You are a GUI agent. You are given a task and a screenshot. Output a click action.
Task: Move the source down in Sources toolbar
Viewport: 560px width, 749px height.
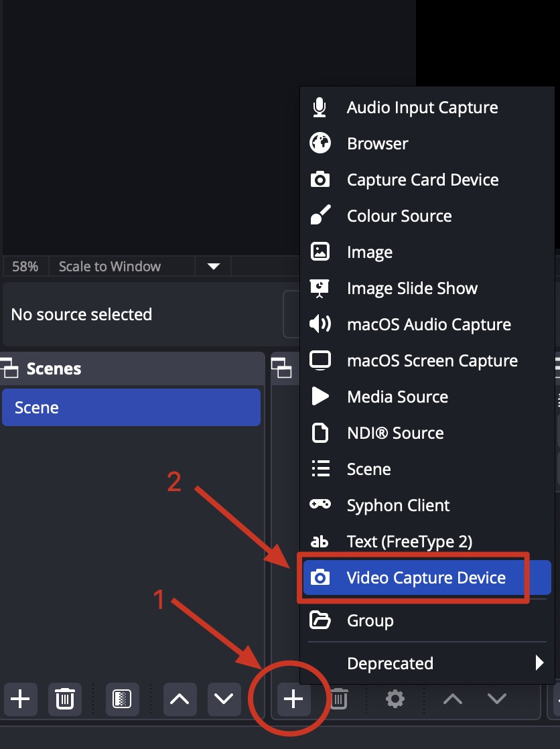tap(497, 699)
